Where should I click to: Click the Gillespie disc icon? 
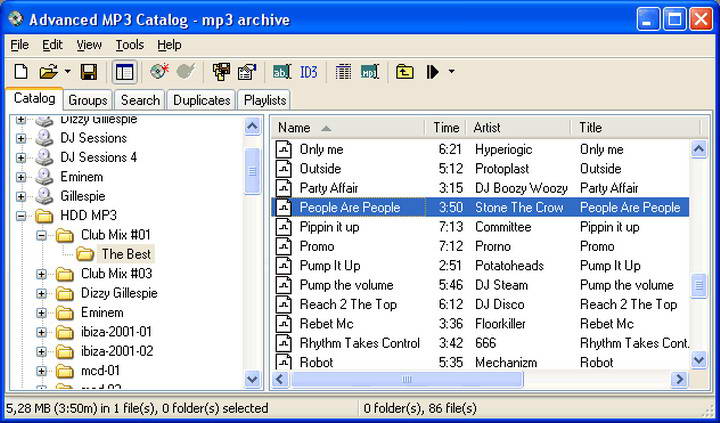pos(44,196)
